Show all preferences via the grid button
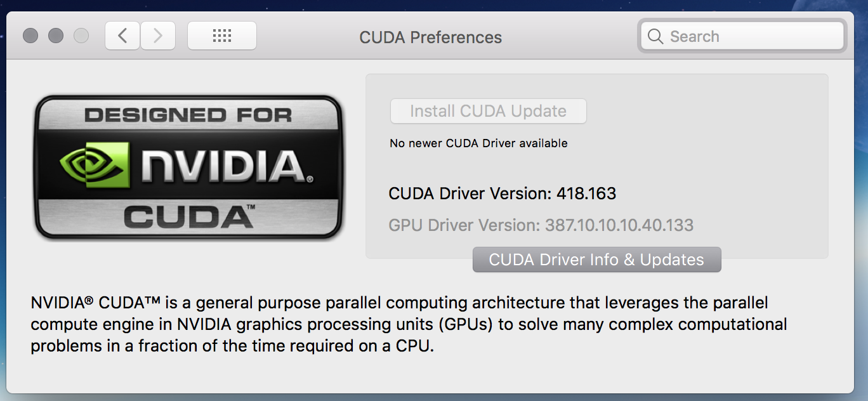868x401 pixels. pyautogui.click(x=222, y=36)
